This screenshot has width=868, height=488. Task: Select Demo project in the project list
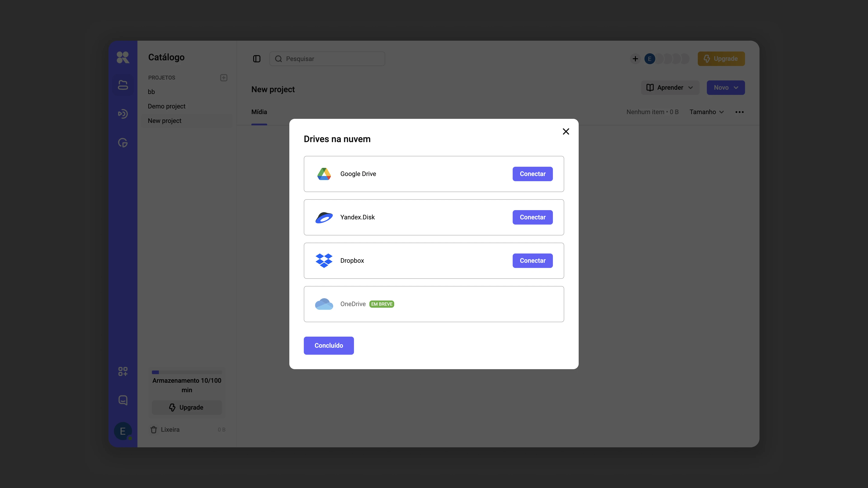(166, 106)
